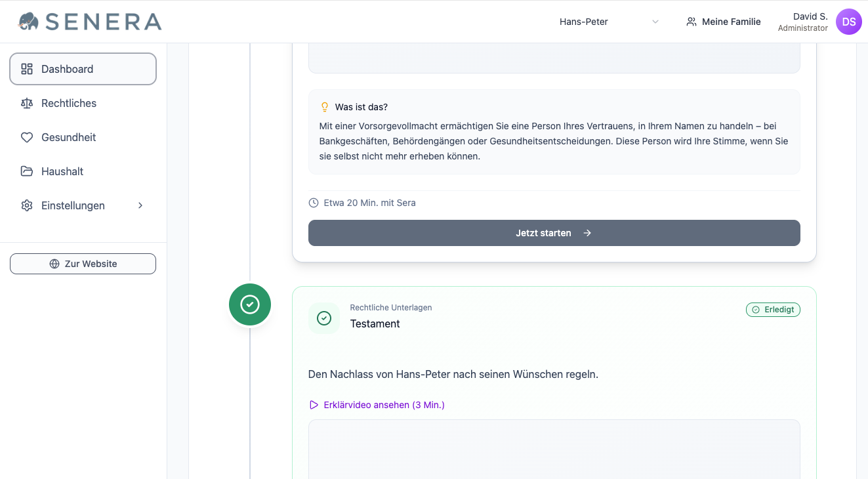Click the Einstellungen gear icon

point(27,205)
